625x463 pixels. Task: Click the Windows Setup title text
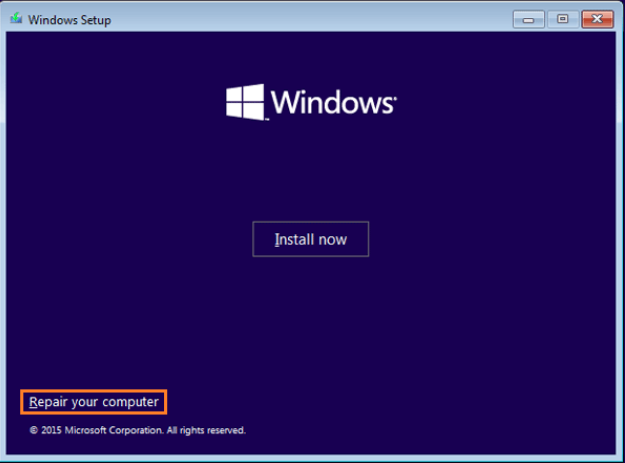coord(69,20)
